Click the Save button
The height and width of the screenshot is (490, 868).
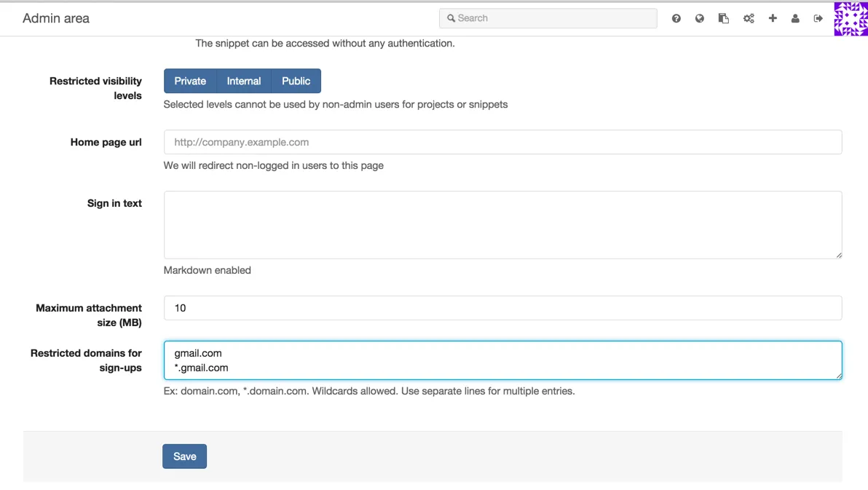[184, 457]
